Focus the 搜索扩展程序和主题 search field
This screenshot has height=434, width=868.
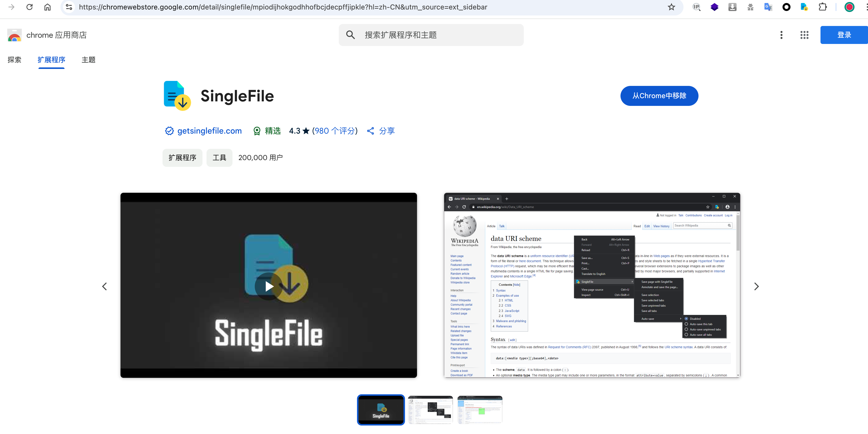point(431,35)
